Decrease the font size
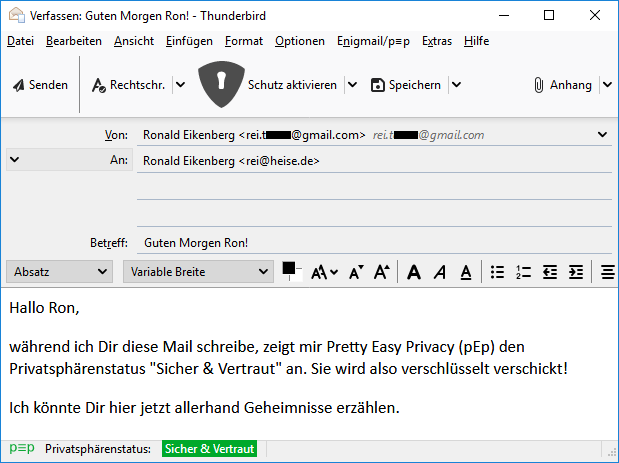The image size is (619, 463). 356,272
